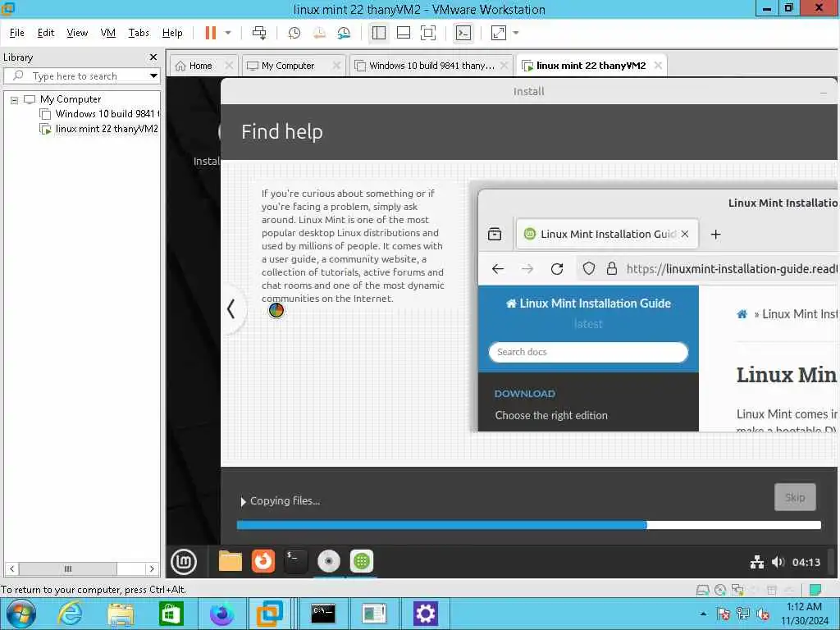Screen dimensions: 840x630
Task: Click the Skip button in the installer
Action: [795, 497]
